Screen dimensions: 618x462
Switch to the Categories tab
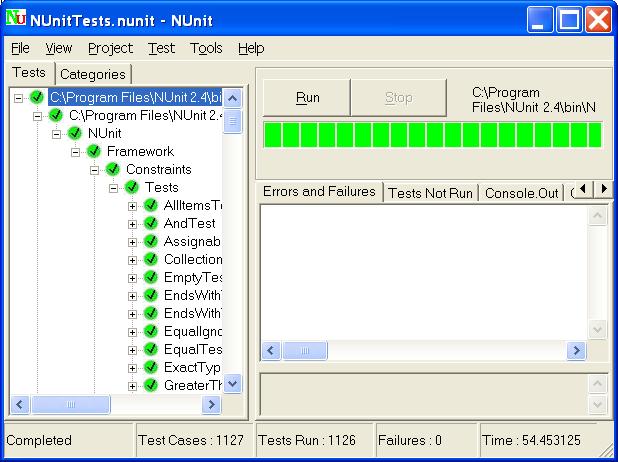pyautogui.click(x=92, y=74)
